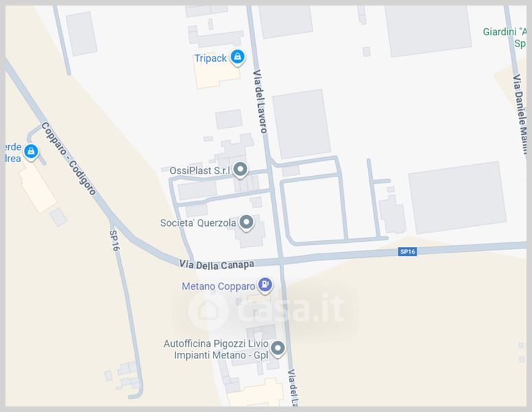Click the large building east of Via del Lavoro
532x412 pixels.
point(301,124)
